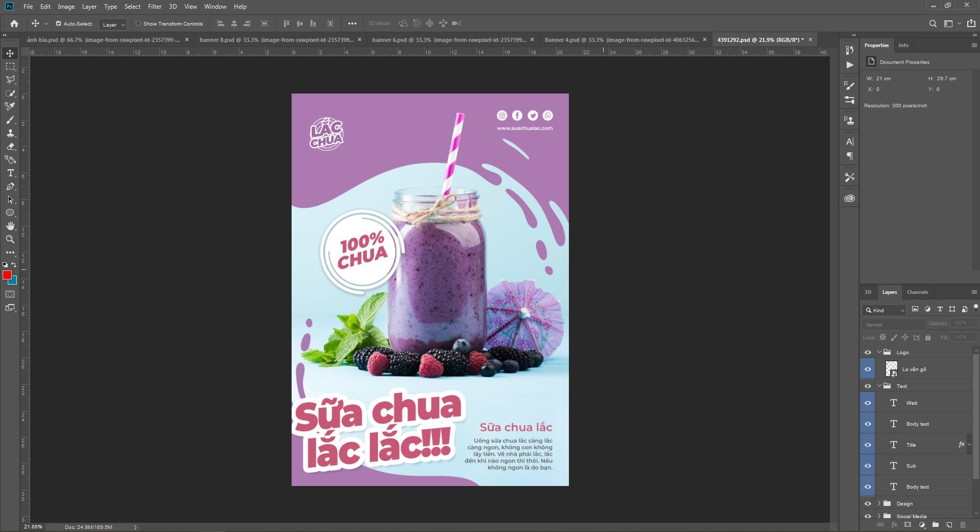Choose the Polygonal Lasso tool
The height and width of the screenshot is (532, 980).
click(x=10, y=80)
